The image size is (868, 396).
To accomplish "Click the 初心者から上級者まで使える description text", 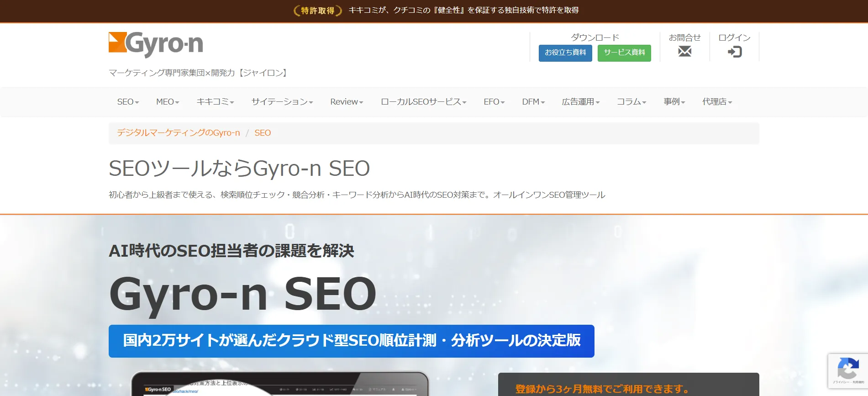I will tap(357, 195).
